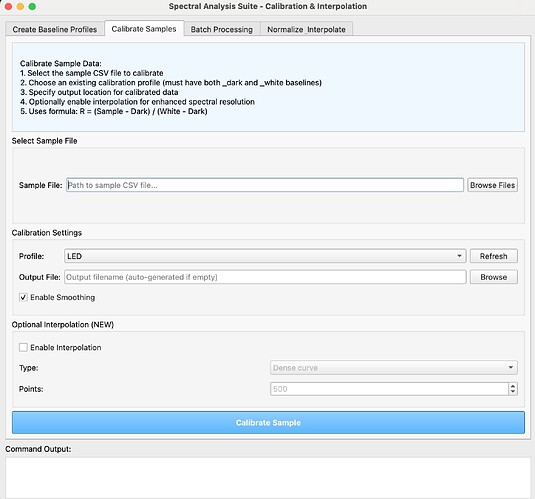The image size is (535, 499).
Task: Click the Profile dropdown arrow
Action: [460, 256]
